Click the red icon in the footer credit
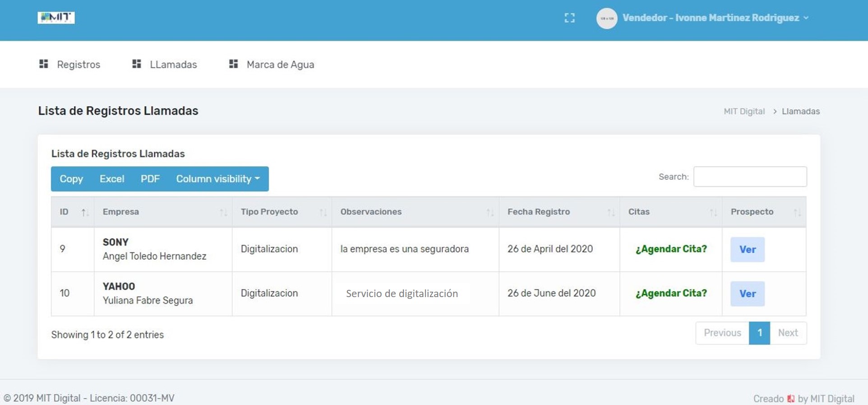 coord(790,399)
